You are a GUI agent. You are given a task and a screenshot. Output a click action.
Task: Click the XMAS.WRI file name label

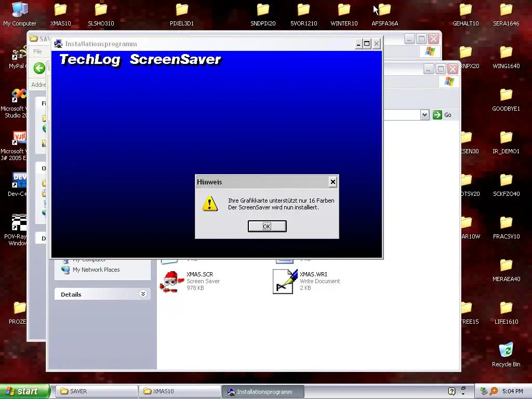tap(313, 274)
